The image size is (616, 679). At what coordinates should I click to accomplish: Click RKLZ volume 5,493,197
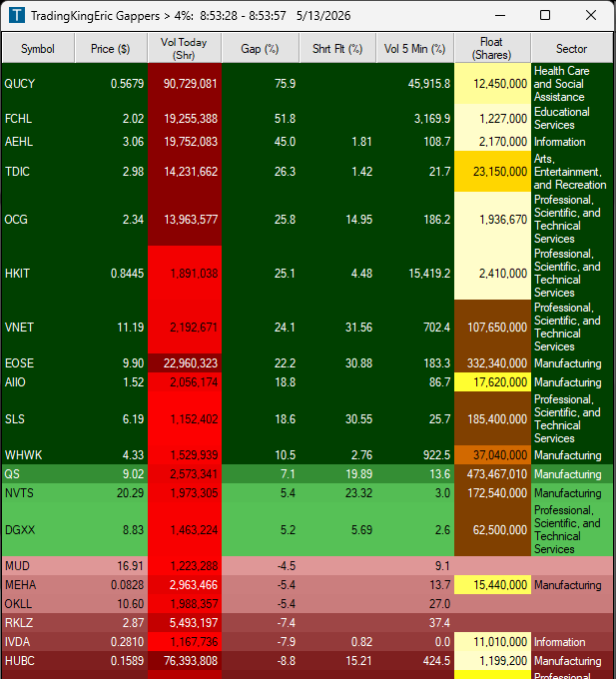(194, 623)
